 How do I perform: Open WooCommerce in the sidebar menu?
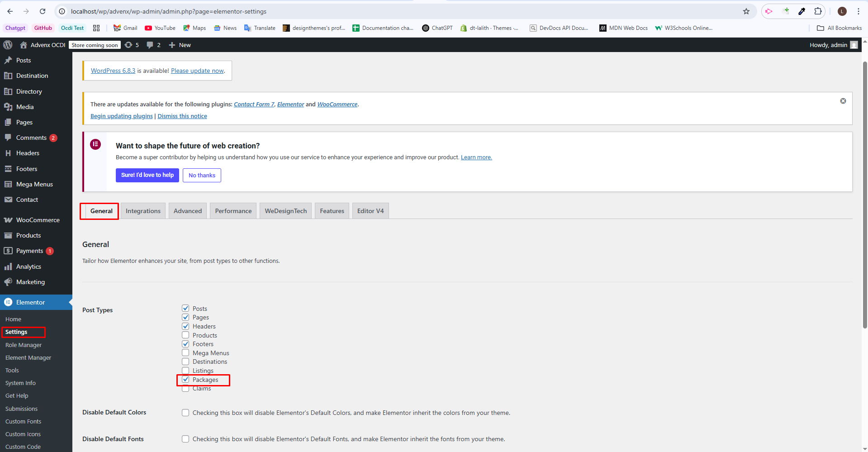coord(38,220)
